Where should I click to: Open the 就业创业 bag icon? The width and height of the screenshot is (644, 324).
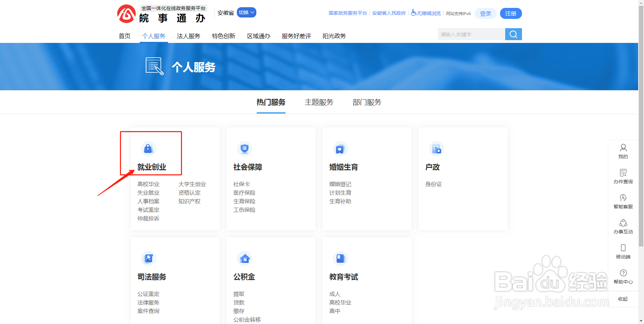(148, 149)
